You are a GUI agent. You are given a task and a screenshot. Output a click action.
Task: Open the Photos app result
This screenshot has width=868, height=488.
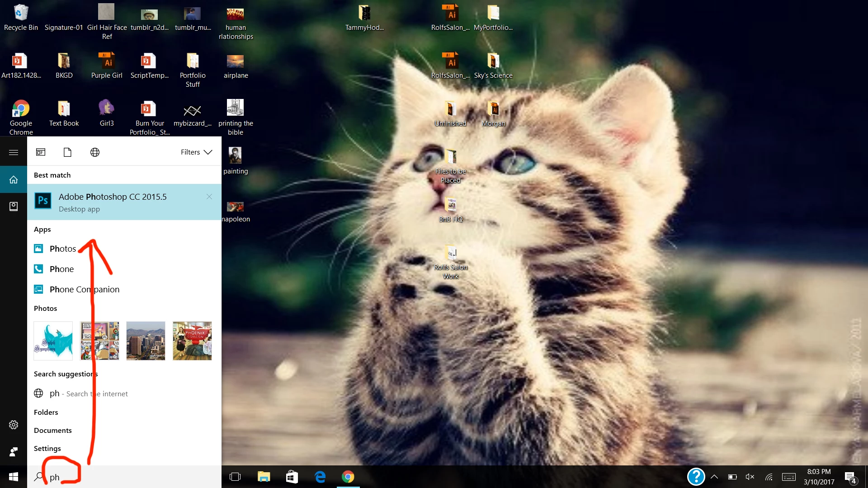coord(62,249)
